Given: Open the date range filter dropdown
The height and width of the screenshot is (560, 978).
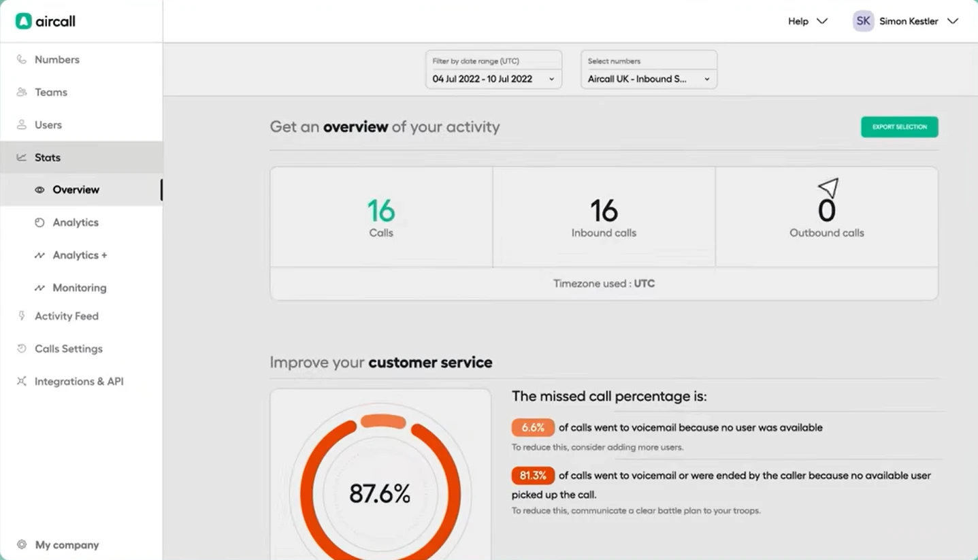Looking at the screenshot, I should [493, 79].
